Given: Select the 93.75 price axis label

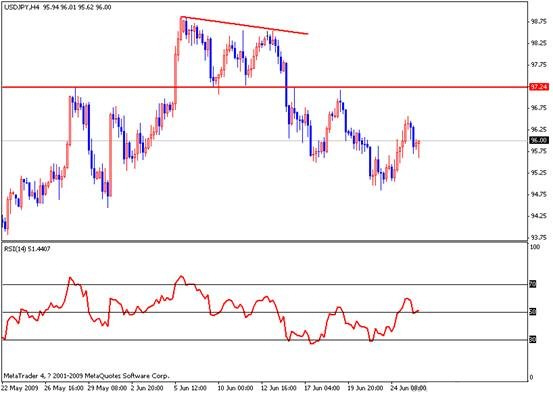Looking at the screenshot, I should [539, 237].
